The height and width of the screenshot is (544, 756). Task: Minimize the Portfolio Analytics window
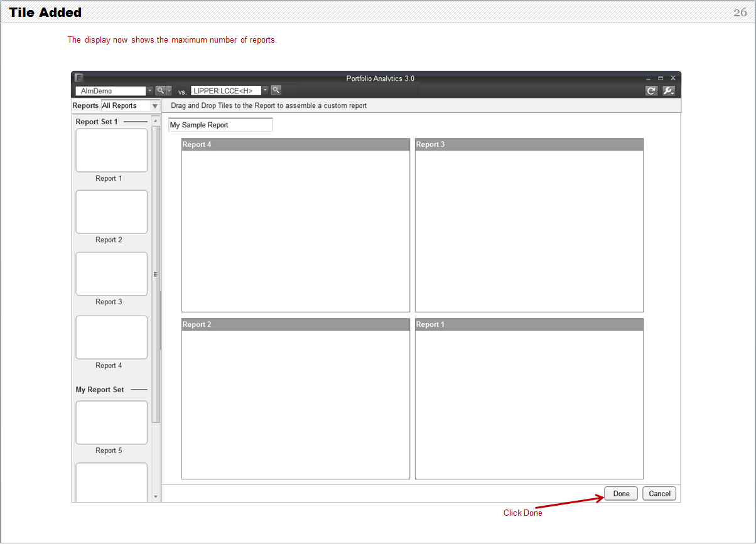point(649,78)
